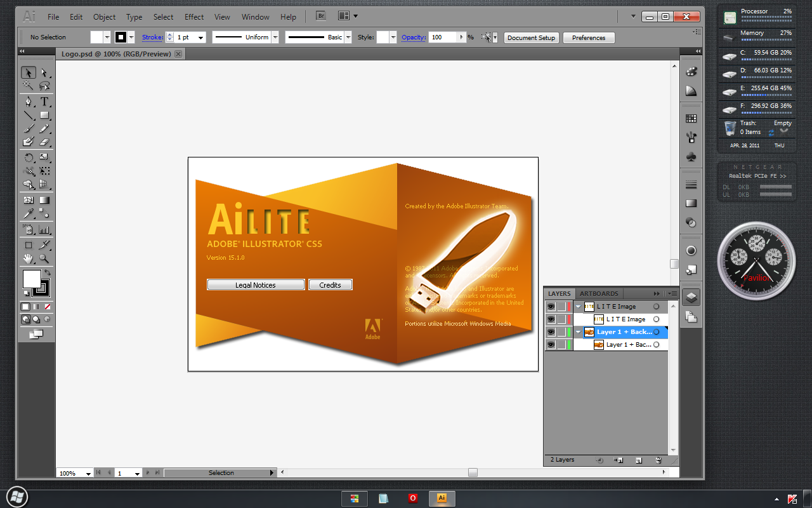
Task: Select the Lasso tool
Action: click(44, 86)
